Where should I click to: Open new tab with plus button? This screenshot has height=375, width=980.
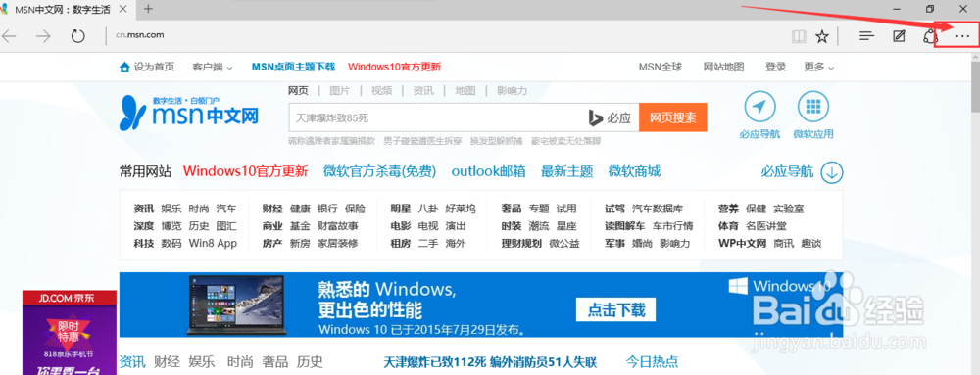click(x=148, y=9)
